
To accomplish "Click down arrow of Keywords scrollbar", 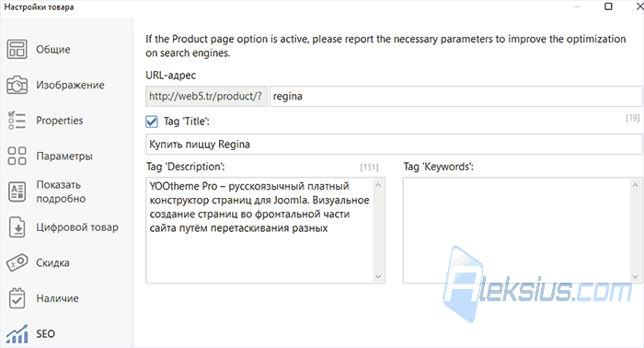I will pos(636,277).
